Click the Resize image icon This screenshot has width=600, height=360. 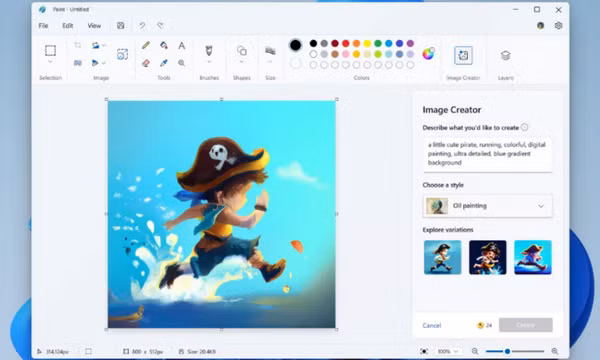[x=78, y=63]
